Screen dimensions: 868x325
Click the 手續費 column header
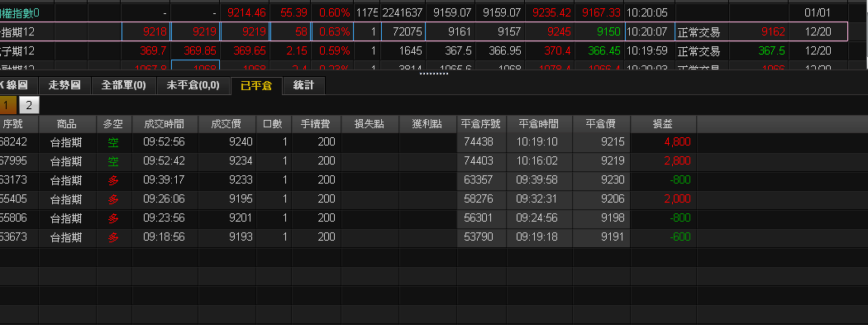pyautogui.click(x=316, y=124)
